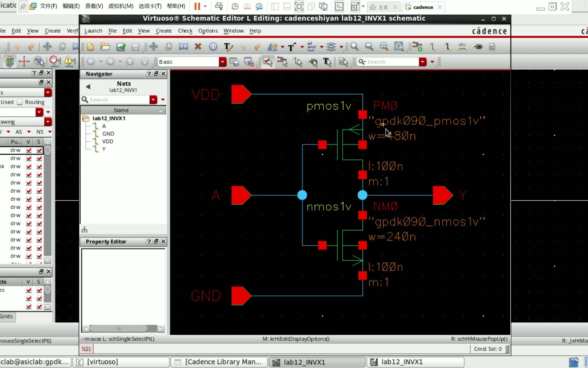Click the Zoom To Selected icon

398,46
